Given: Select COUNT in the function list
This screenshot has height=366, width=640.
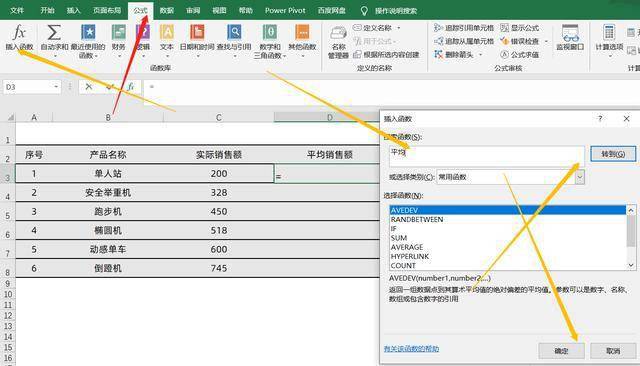Looking at the screenshot, I should point(508,266).
